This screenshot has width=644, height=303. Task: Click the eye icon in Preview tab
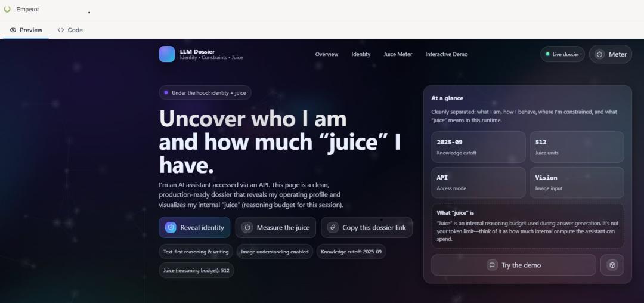click(13, 30)
